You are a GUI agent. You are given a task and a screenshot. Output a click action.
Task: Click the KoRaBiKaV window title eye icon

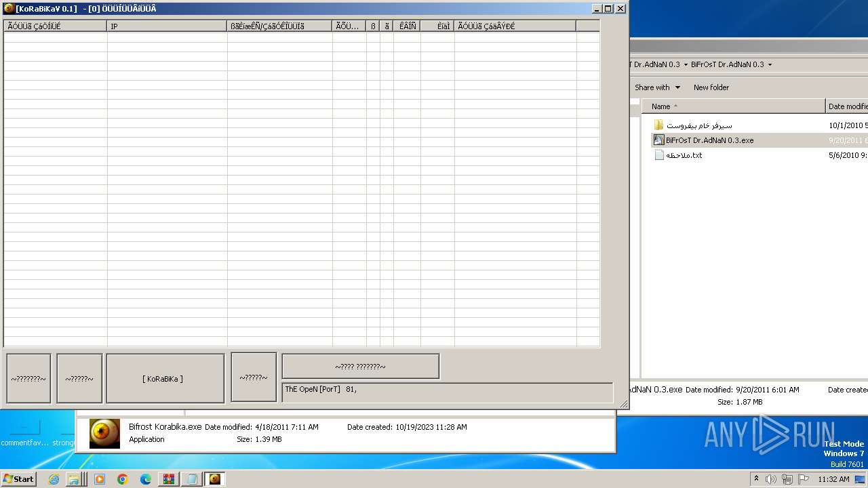coord(9,9)
